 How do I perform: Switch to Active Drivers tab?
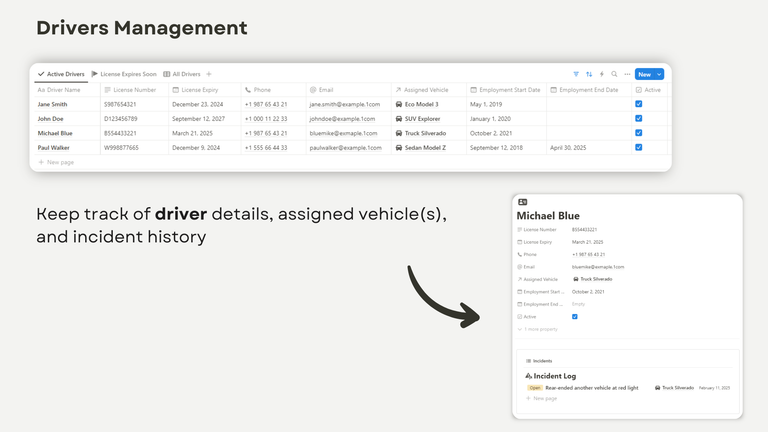click(61, 74)
